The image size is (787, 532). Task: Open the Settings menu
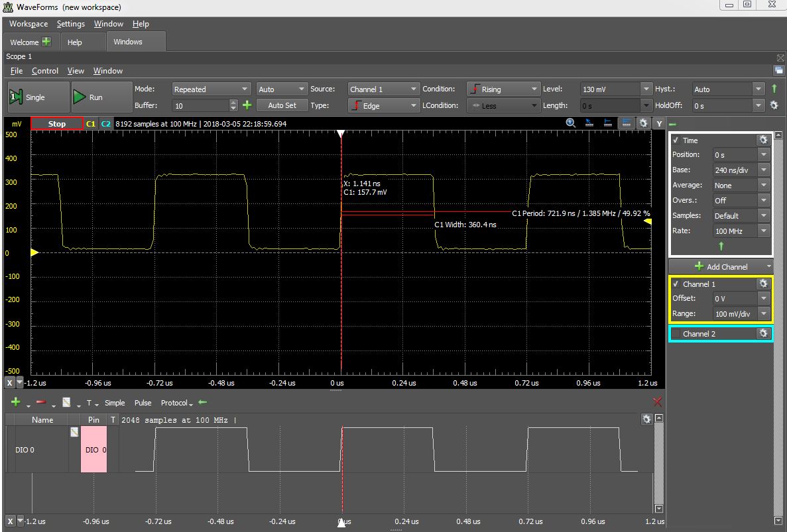click(71, 24)
